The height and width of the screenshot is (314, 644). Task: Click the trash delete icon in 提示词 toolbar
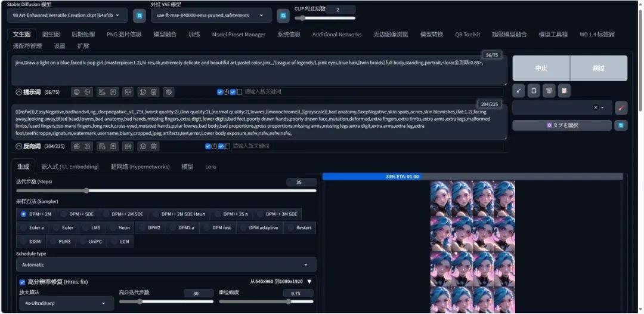(154, 92)
